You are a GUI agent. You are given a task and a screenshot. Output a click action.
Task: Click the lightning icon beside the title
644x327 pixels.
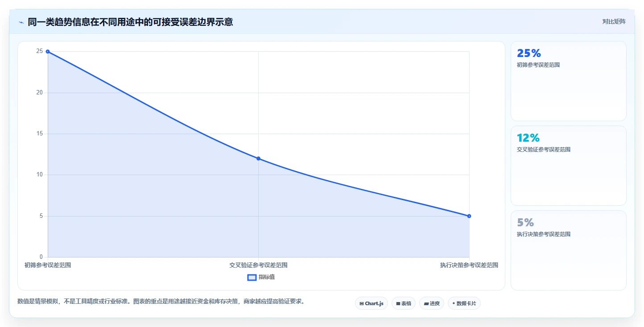[x=21, y=22]
